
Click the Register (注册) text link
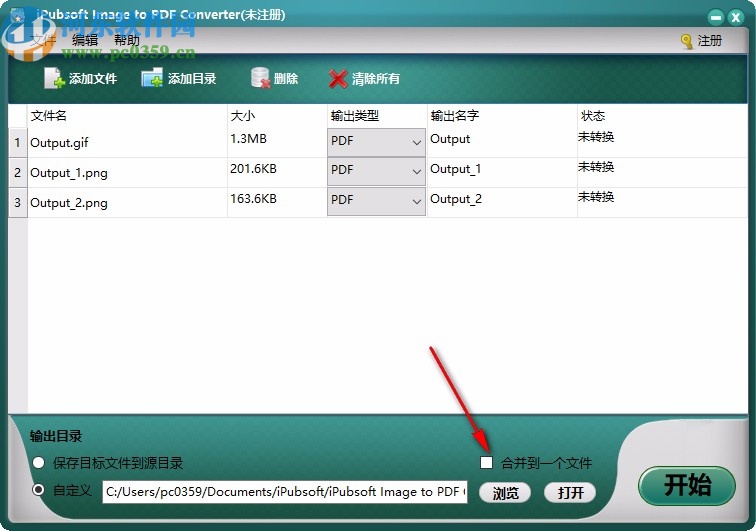tap(710, 41)
